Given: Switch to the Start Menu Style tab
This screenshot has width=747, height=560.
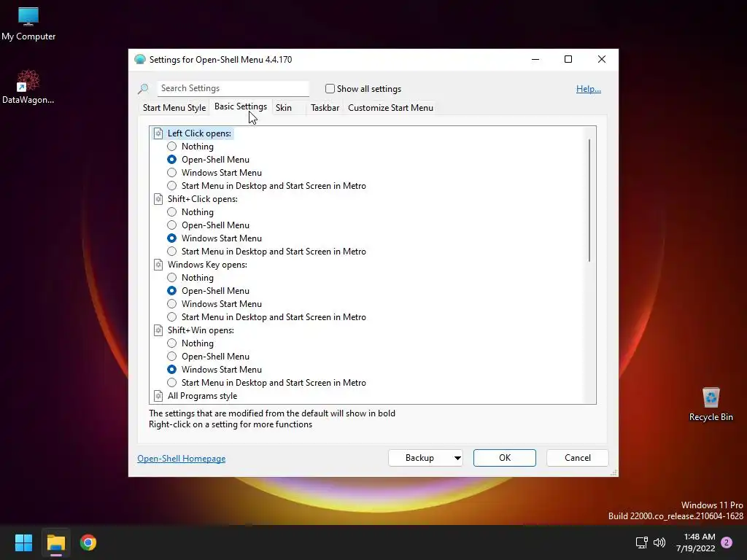Looking at the screenshot, I should pyautogui.click(x=174, y=108).
